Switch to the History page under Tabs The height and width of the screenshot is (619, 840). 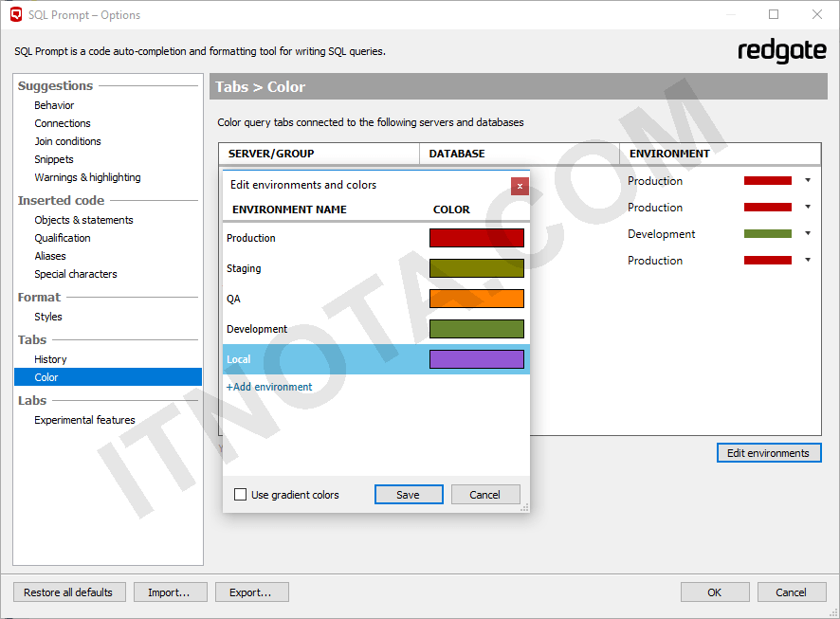pos(50,358)
